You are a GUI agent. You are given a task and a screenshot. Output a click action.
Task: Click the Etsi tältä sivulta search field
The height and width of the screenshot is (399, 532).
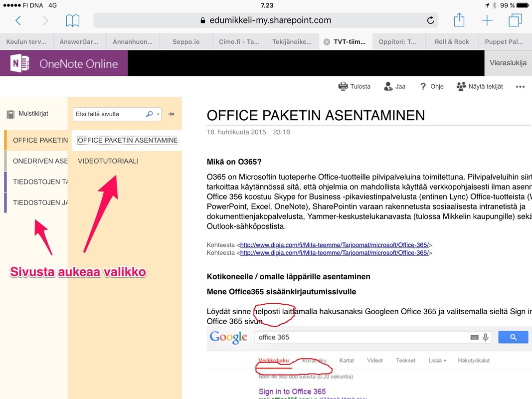(x=109, y=114)
